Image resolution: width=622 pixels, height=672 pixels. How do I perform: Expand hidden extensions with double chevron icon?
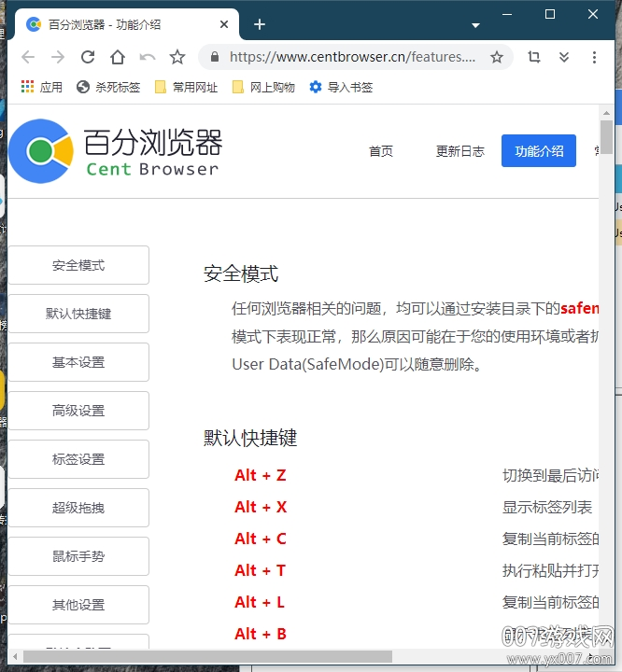(x=564, y=57)
